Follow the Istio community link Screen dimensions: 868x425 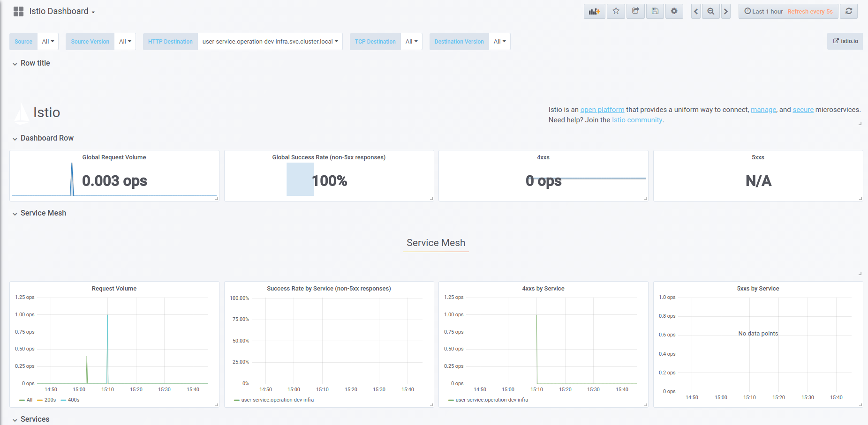click(x=636, y=120)
